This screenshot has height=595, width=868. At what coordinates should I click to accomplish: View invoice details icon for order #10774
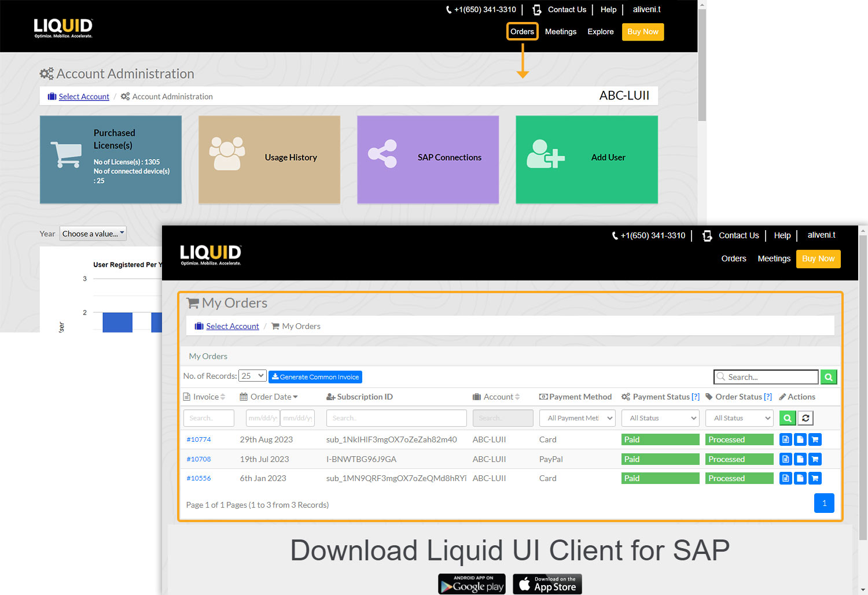click(786, 439)
